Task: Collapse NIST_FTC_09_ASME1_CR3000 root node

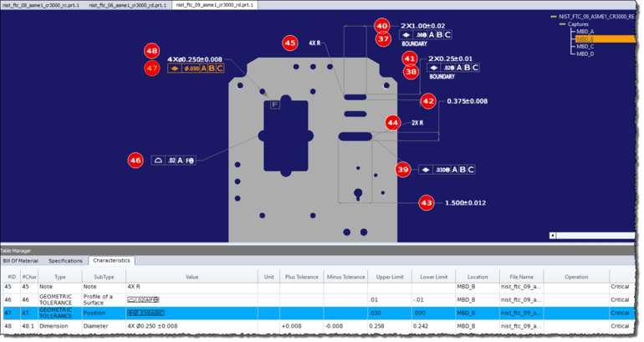Action: 554,17
